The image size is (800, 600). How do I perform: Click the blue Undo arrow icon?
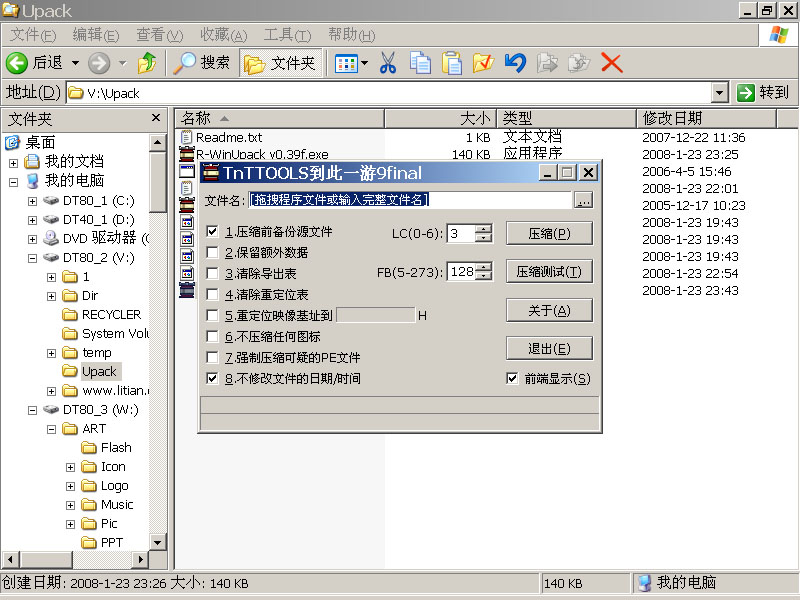pos(515,63)
